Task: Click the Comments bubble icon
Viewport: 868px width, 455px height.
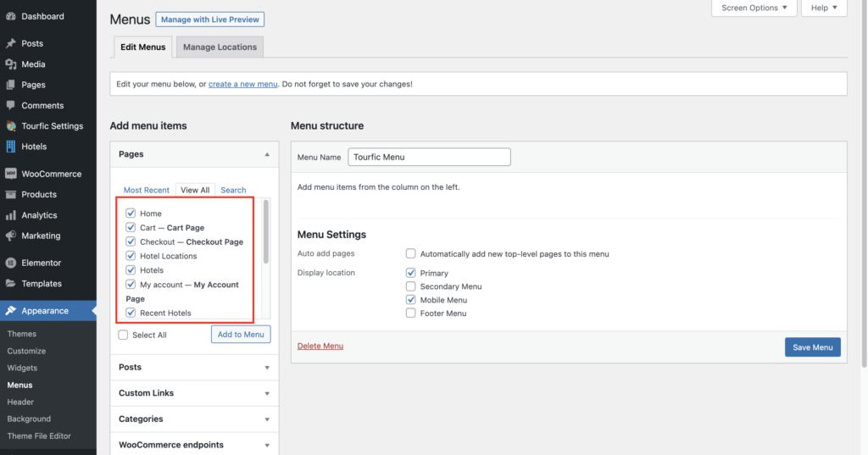Action: [x=10, y=105]
